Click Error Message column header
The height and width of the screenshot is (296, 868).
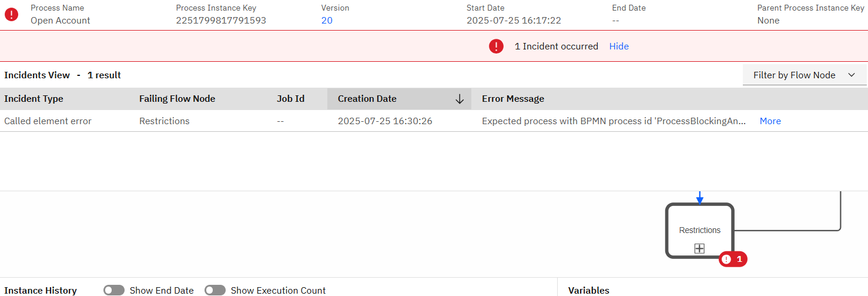click(513, 99)
